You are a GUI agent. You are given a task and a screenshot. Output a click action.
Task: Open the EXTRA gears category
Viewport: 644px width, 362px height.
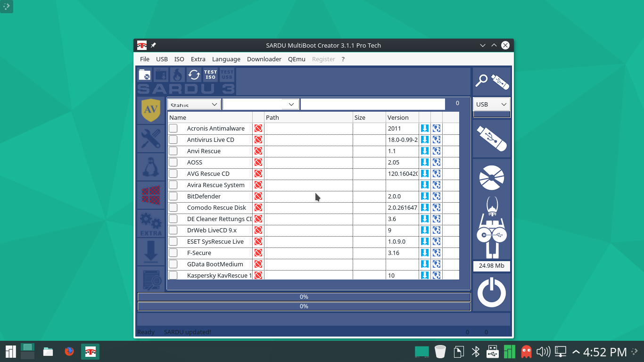click(x=151, y=223)
